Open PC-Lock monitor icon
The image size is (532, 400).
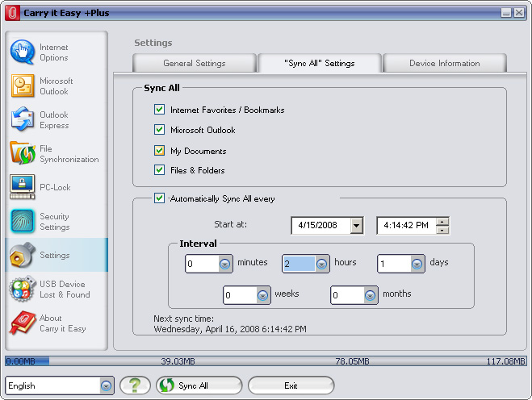click(x=23, y=187)
